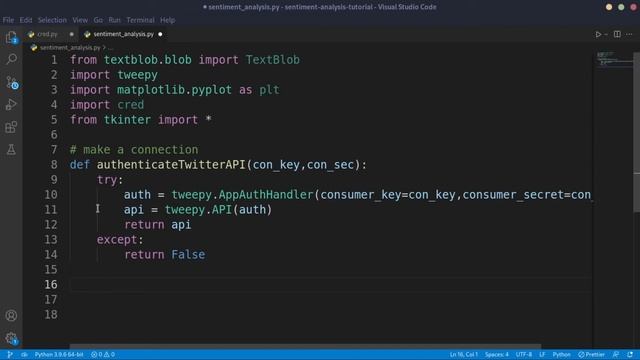Open More Actions ellipsis in editor toolbar
Screen dimensions: 640x360
[629, 34]
